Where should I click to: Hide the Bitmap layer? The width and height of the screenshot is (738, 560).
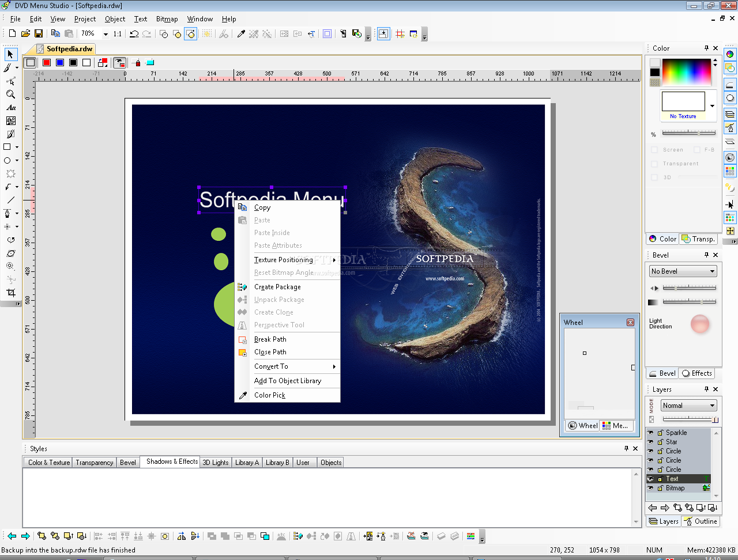[x=651, y=488]
